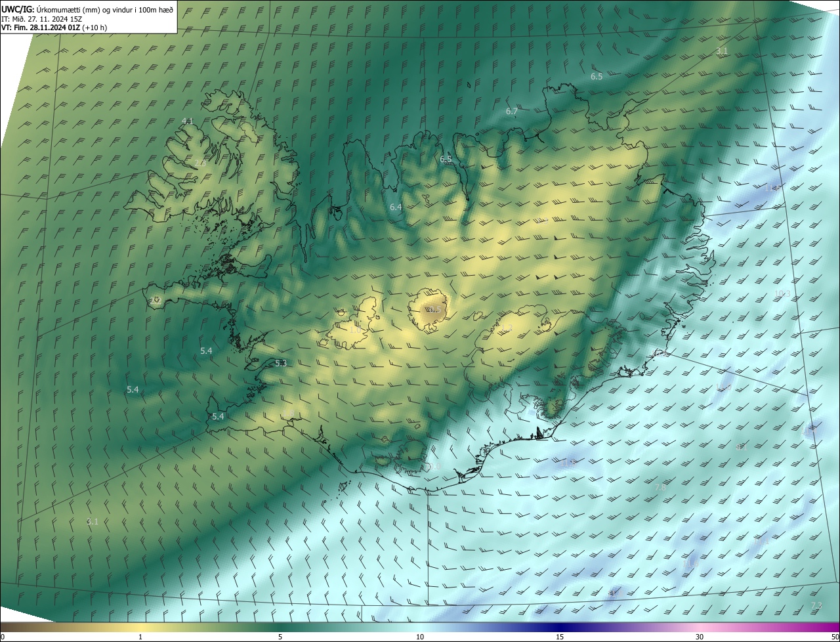This screenshot has height=642, width=840.
Task: Click the color scale tick label "30"
Action: [x=700, y=637]
